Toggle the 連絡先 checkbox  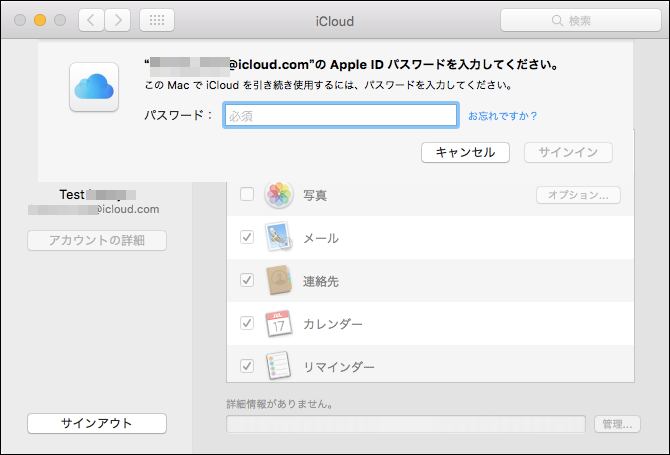coord(247,280)
